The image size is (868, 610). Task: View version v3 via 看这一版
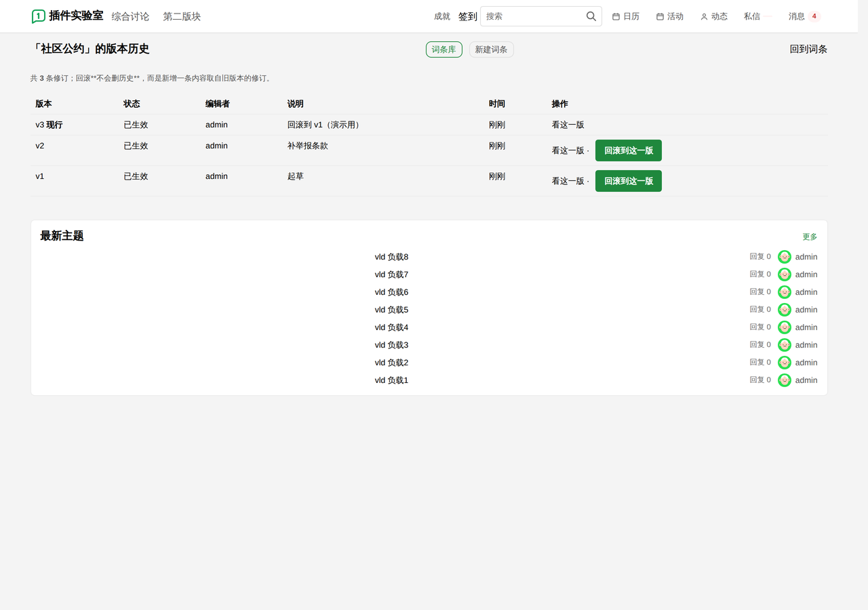click(x=568, y=125)
